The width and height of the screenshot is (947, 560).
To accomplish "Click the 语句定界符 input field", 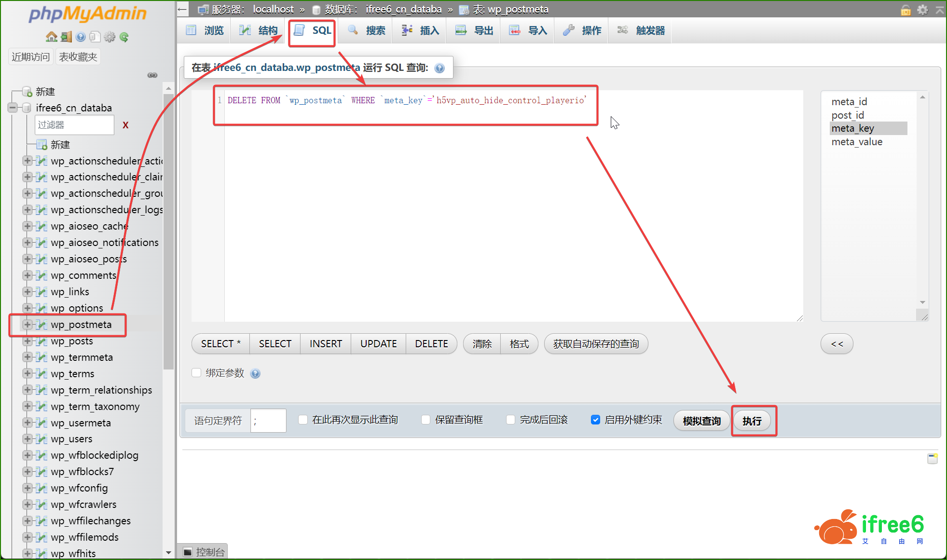I will (x=268, y=421).
